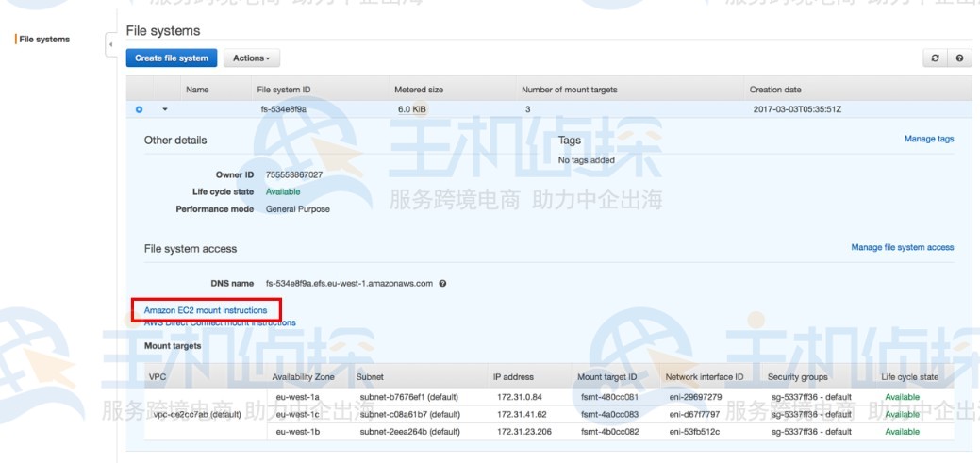This screenshot has width=980, height=463.
Task: Click network interface eni-29697279
Action: click(x=695, y=397)
